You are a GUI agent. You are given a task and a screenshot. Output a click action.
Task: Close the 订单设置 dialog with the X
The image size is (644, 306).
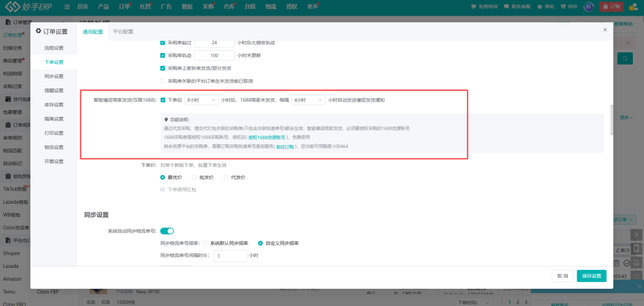click(605, 30)
